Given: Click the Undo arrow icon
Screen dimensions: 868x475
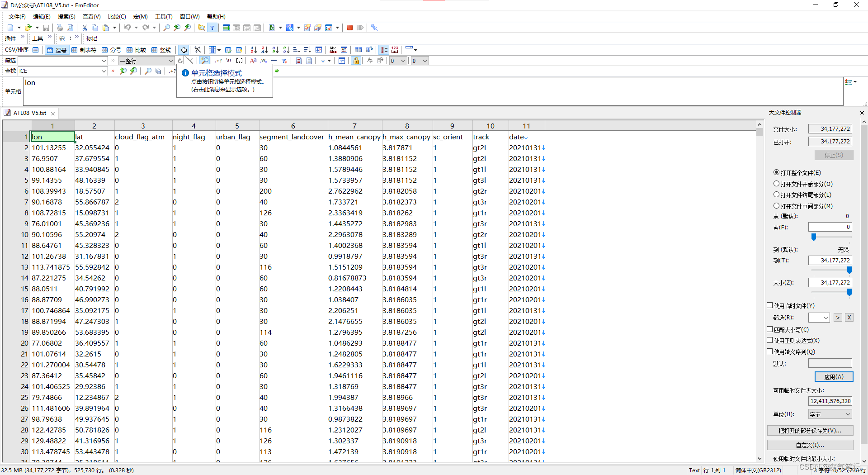Looking at the screenshot, I should click(x=127, y=28).
